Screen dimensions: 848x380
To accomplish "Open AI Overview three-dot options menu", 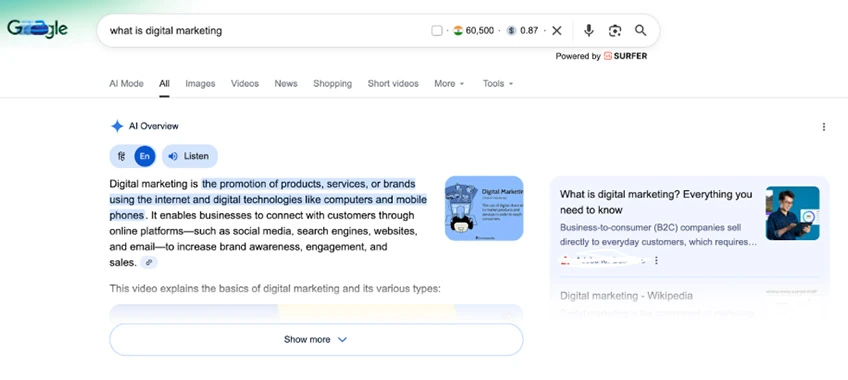I will (x=824, y=127).
